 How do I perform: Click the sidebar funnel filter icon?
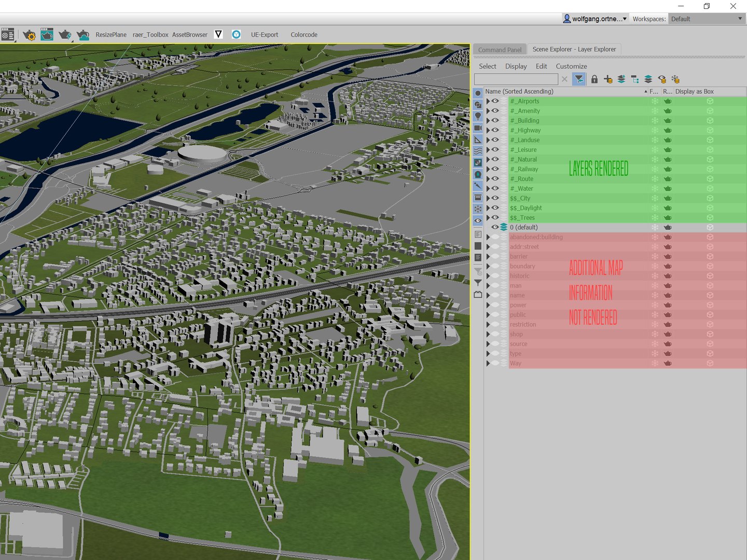[478, 283]
